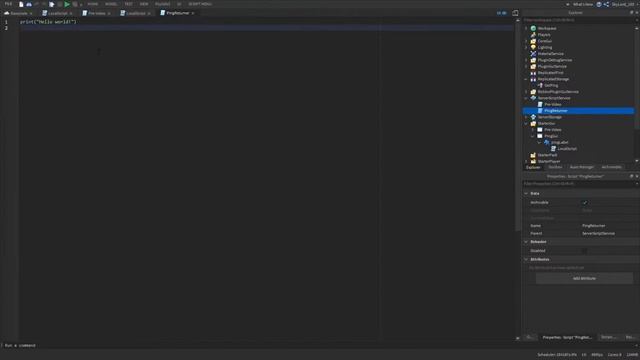Image resolution: width=640 pixels, height=360 pixels.
Task: Click the green Play button in toolbar
Action: click(67, 4)
